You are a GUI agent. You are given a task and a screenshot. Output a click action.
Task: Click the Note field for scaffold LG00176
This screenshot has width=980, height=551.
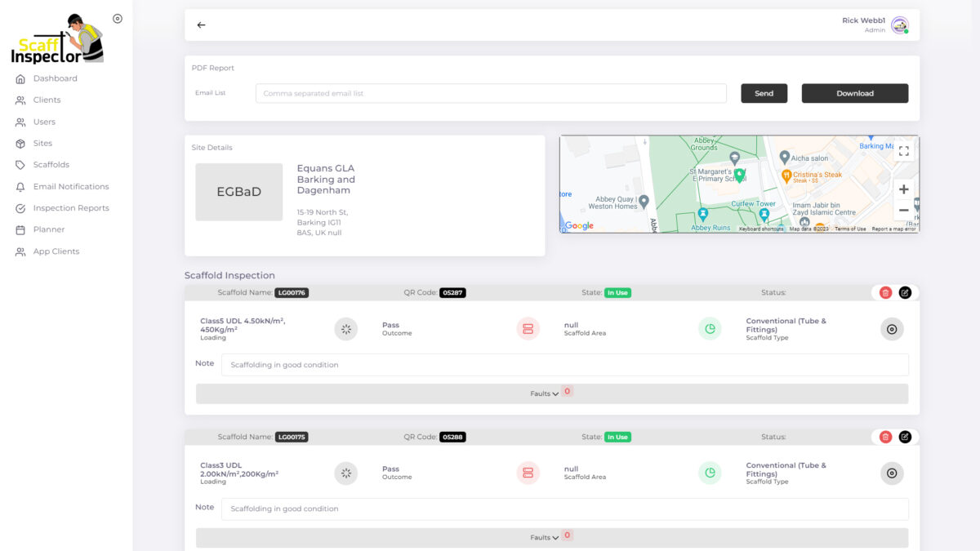click(564, 365)
